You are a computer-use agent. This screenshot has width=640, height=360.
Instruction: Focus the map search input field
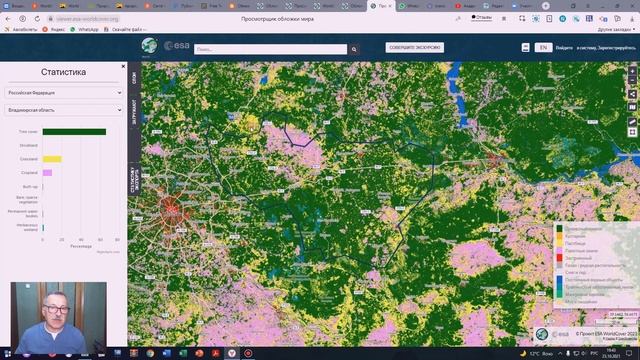click(x=271, y=49)
